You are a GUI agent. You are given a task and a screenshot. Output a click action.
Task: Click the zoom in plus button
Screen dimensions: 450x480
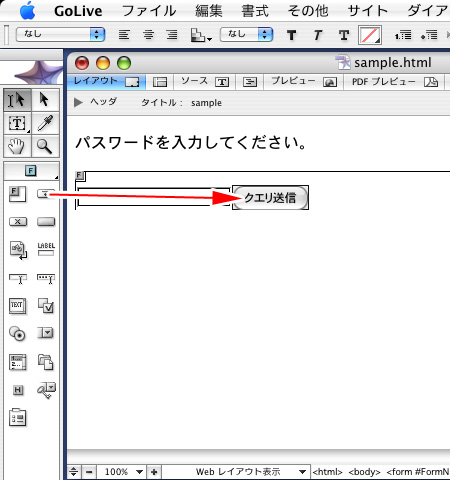tap(154, 472)
